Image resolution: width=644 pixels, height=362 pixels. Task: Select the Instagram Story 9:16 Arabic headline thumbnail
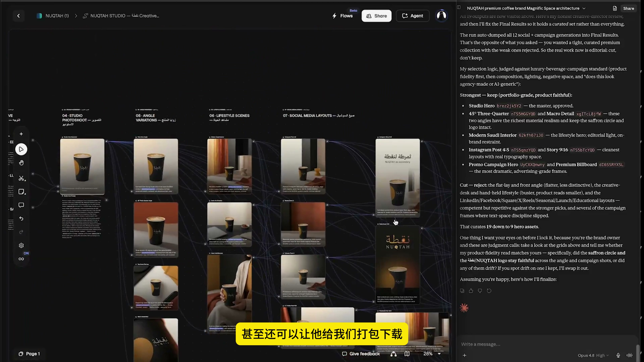[398, 178]
